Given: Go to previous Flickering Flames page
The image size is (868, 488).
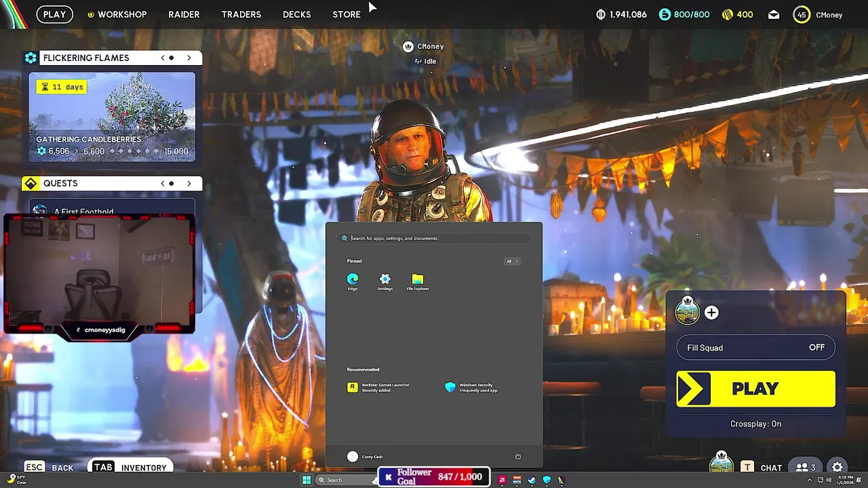Looking at the screenshot, I should [x=163, y=58].
